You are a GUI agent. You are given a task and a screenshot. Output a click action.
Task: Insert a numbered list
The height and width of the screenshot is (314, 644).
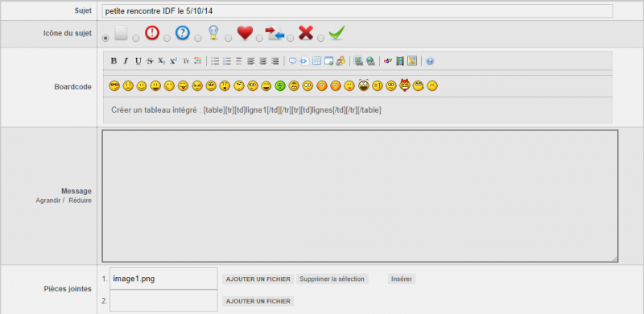tap(227, 61)
